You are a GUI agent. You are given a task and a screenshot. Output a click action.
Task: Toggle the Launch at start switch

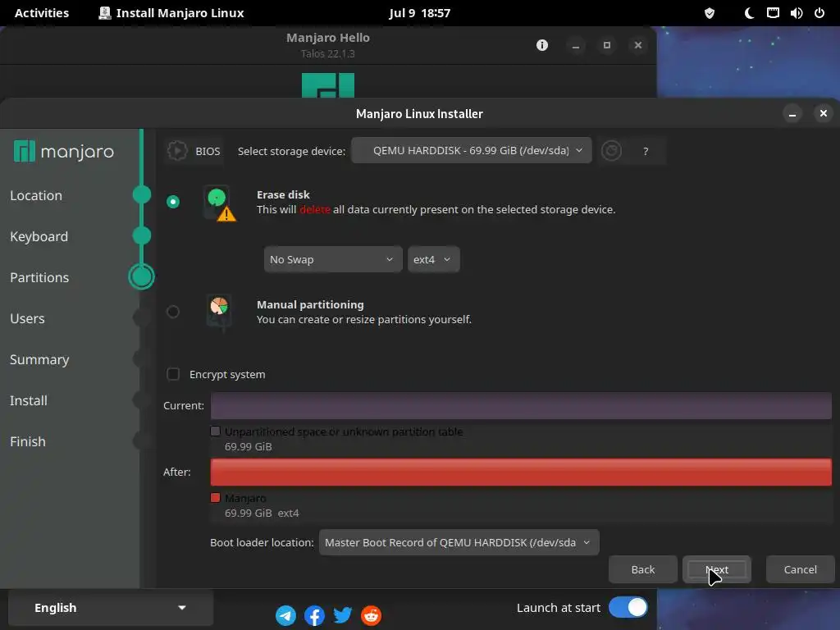pos(628,608)
